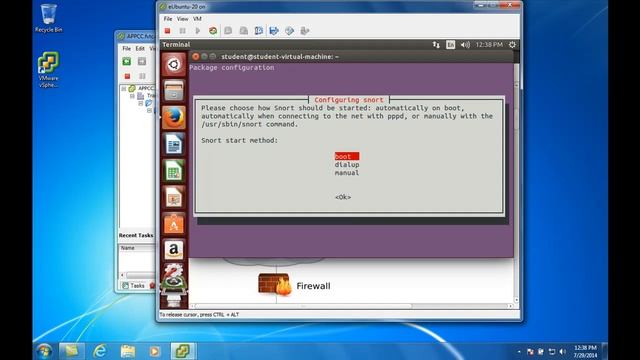This screenshot has height=360, width=640.
Task: Open sound volume indicator in Ubuntu panel
Action: pos(465,44)
